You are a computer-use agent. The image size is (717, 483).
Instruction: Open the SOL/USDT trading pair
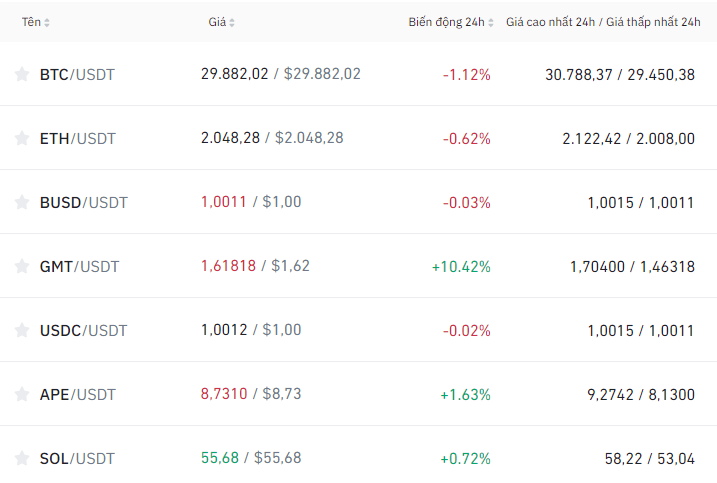pyautogui.click(x=77, y=459)
